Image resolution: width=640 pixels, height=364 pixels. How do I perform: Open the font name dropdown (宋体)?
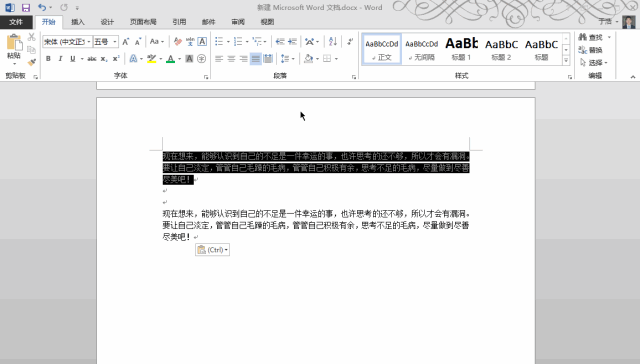point(89,42)
